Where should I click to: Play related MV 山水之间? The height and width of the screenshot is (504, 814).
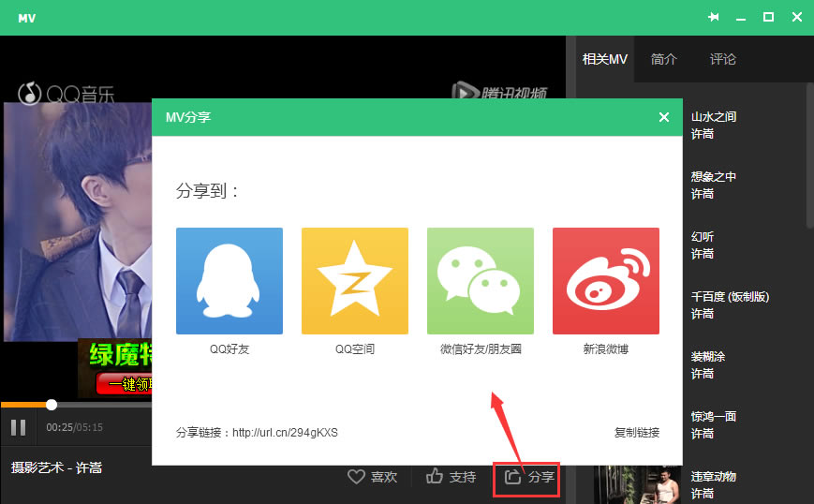click(x=714, y=117)
